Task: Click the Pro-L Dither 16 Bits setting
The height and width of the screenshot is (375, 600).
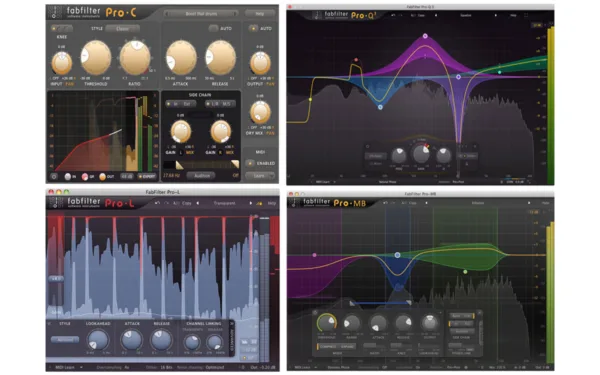Action: [x=166, y=367]
